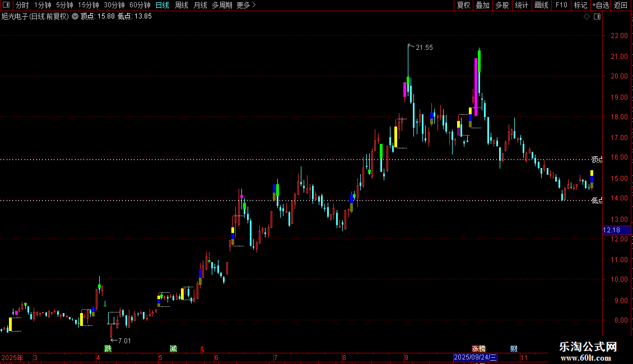Image resolution: width=633 pixels, height=364 pixels.
Task: Click the 统计 statistics button
Action: [522, 5]
